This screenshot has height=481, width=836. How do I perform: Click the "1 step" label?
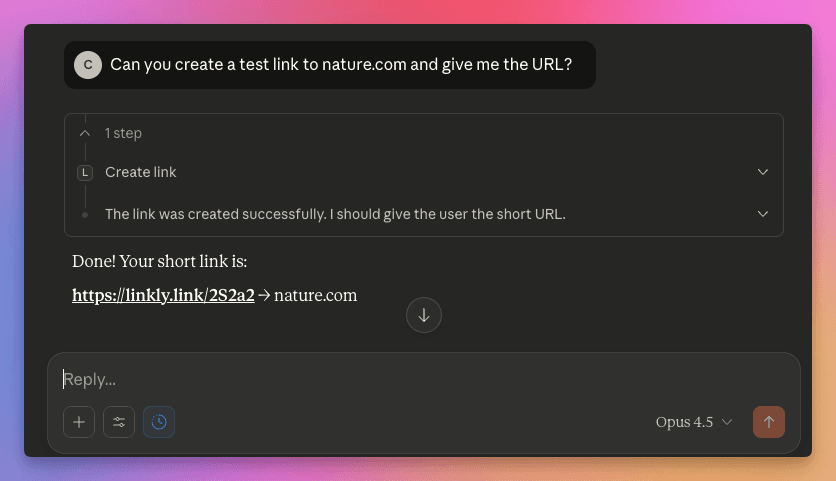coord(123,133)
